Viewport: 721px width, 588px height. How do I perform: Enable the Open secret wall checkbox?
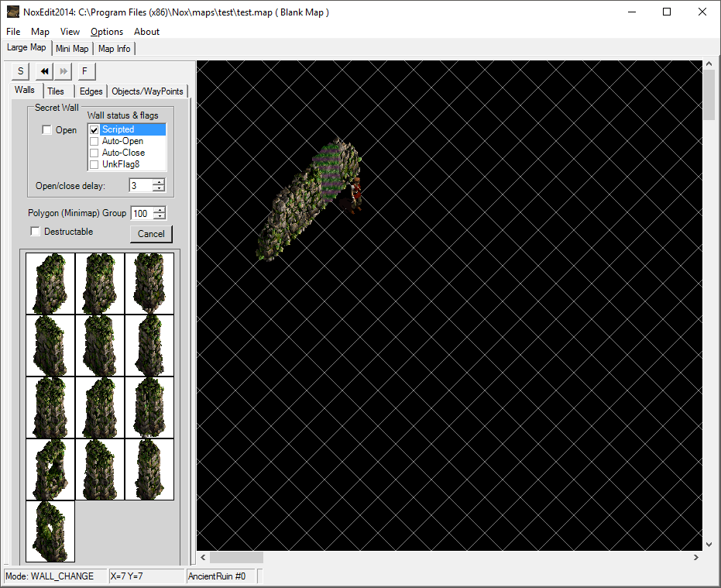pos(47,130)
